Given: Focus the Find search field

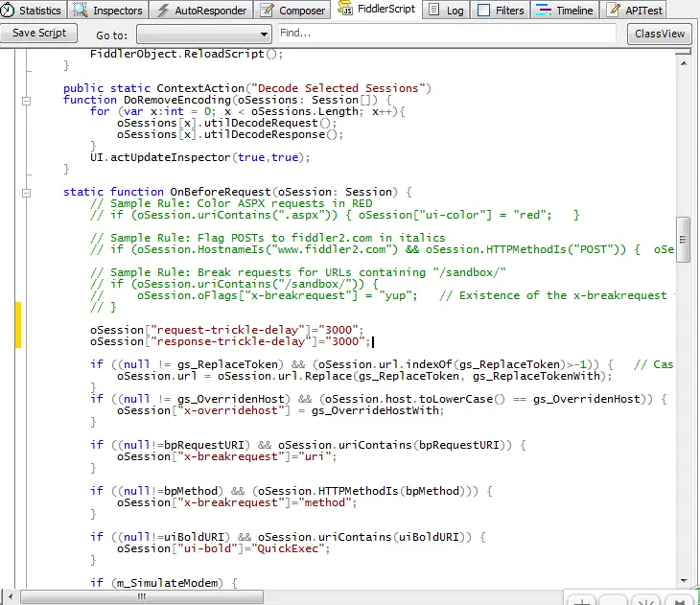Looking at the screenshot, I should pyautogui.click(x=447, y=33).
